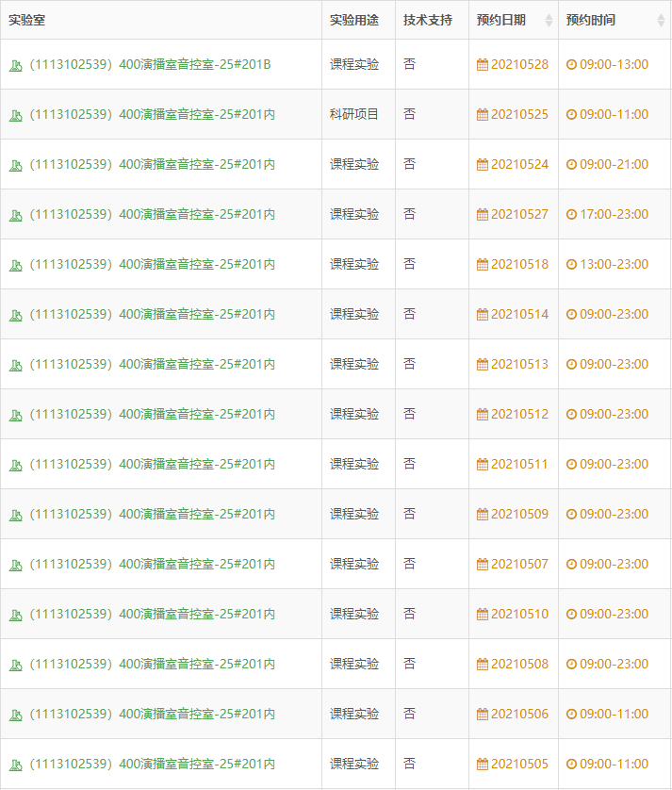This screenshot has width=672, height=790.
Task: Select 否 in the 20210528 row
Action: 410,64
